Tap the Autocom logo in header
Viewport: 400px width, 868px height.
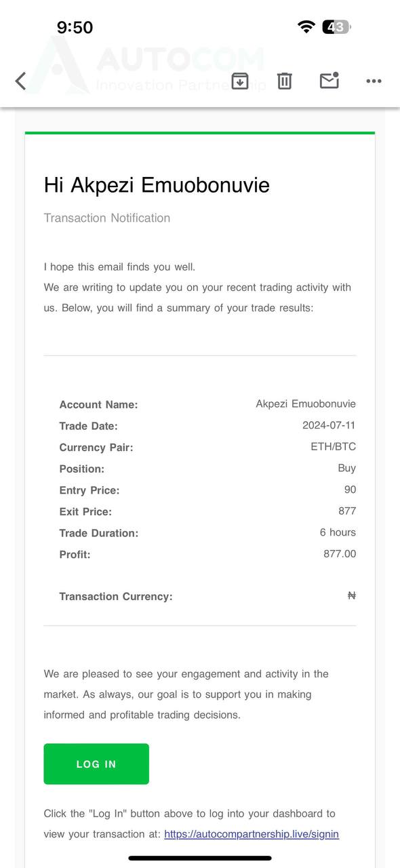click(x=146, y=66)
